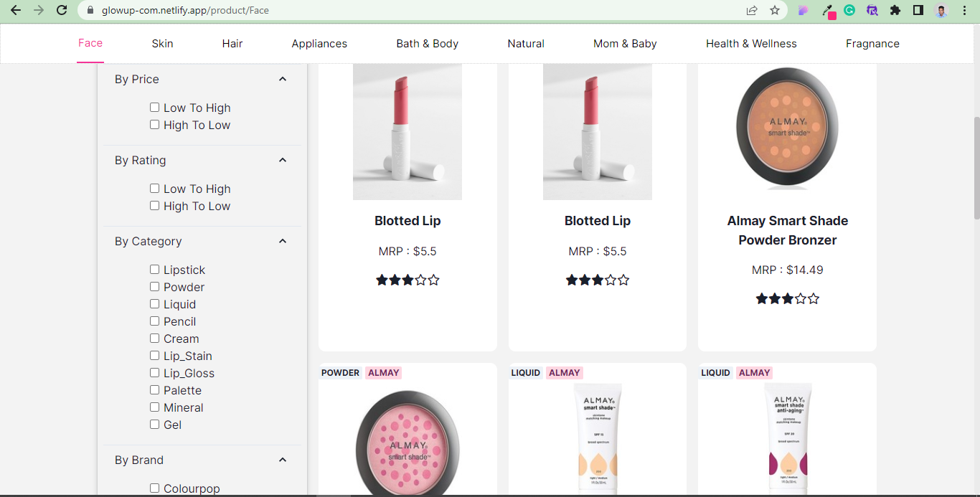The image size is (980, 497).
Task: Open the Skin category tab
Action: [x=163, y=44]
